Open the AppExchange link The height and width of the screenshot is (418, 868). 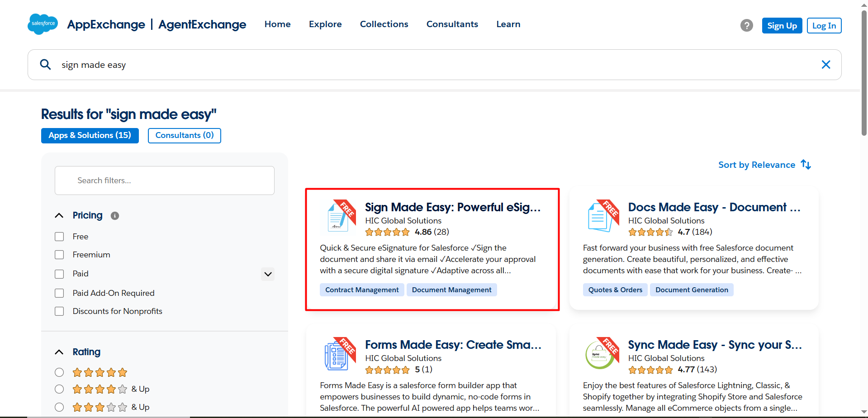[106, 24]
